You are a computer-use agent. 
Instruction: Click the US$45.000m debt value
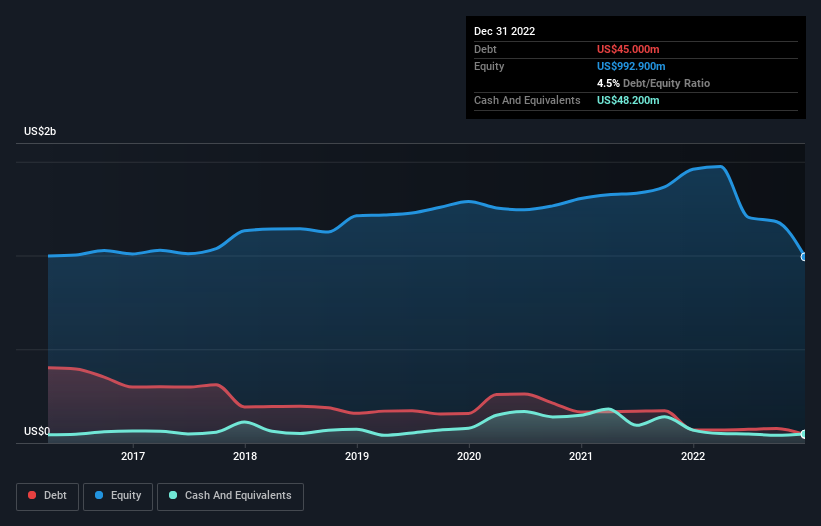628,49
